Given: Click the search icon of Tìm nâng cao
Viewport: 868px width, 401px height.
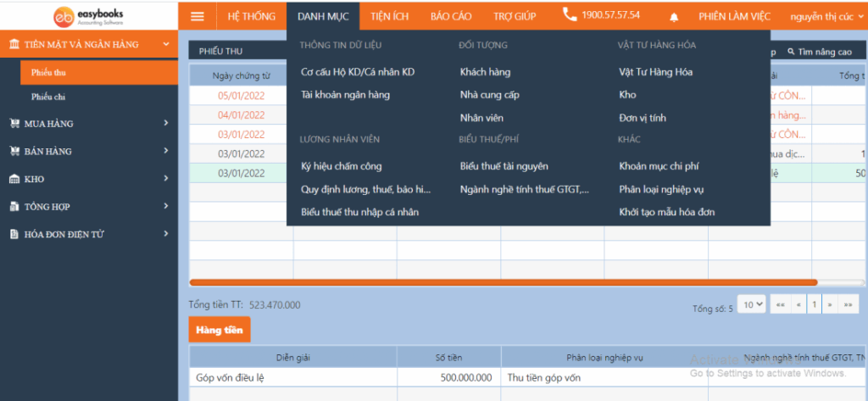Looking at the screenshot, I should click(791, 52).
